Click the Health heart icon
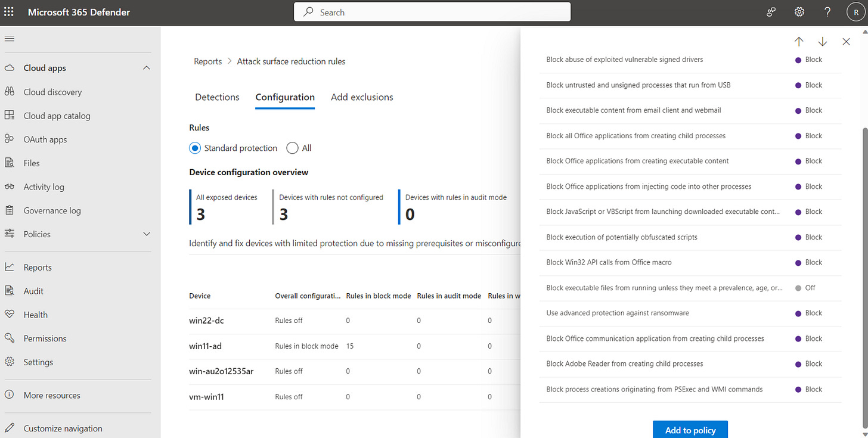Screen dimensions: 868x438 coord(9,315)
